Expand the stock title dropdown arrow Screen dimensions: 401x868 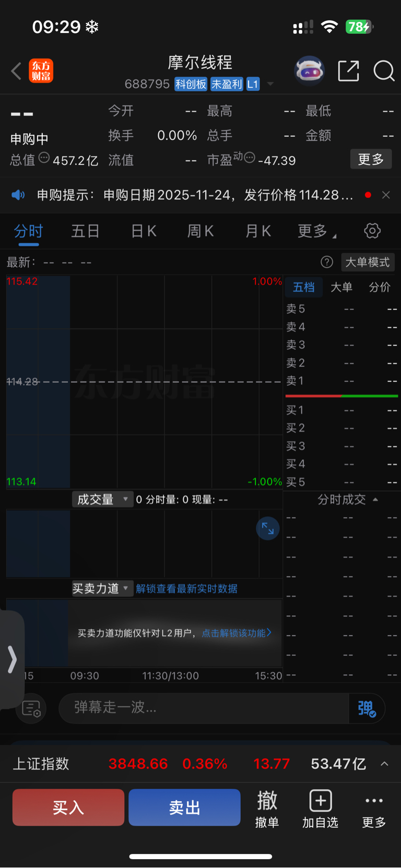click(270, 84)
